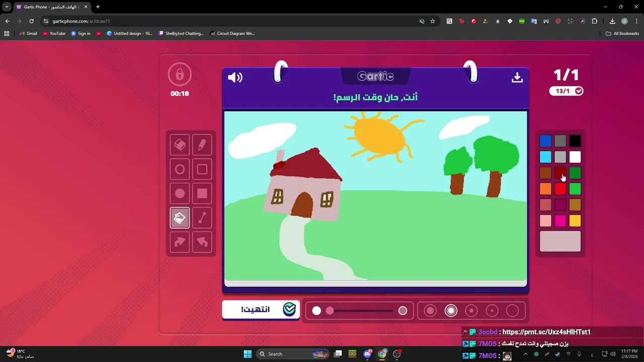Activate the paint bucket fill tool
The height and width of the screenshot is (362, 644).
(x=180, y=218)
